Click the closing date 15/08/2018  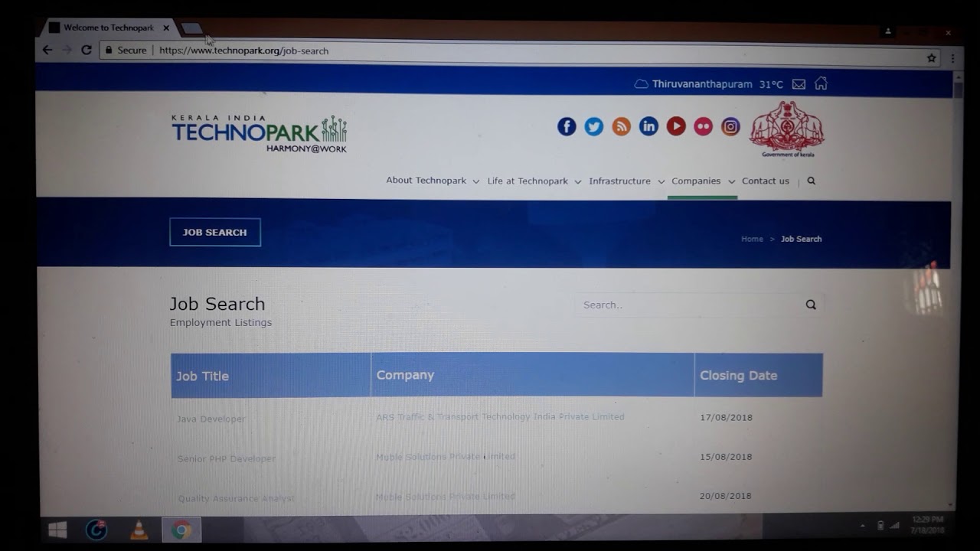pos(726,457)
